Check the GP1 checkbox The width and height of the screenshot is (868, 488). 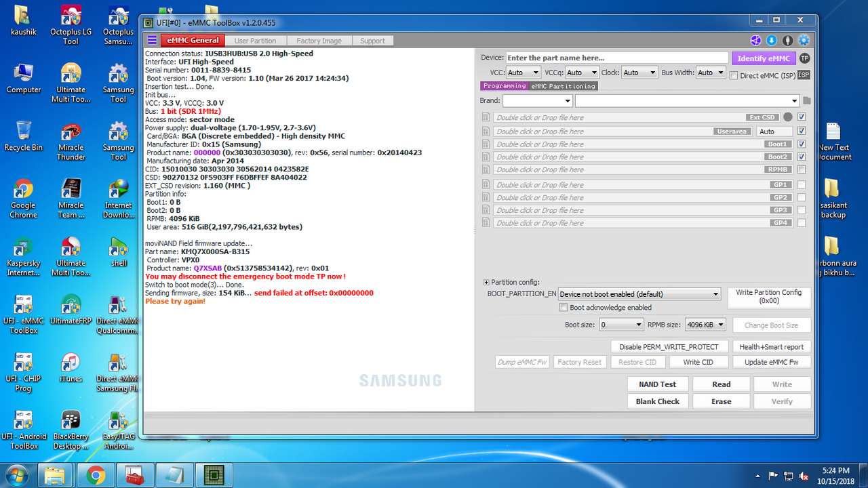pos(802,184)
